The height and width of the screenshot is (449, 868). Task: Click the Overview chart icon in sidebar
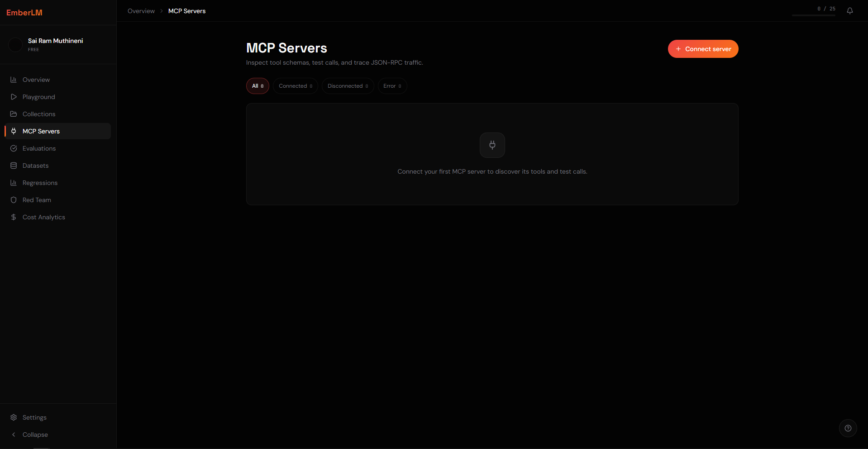click(14, 80)
